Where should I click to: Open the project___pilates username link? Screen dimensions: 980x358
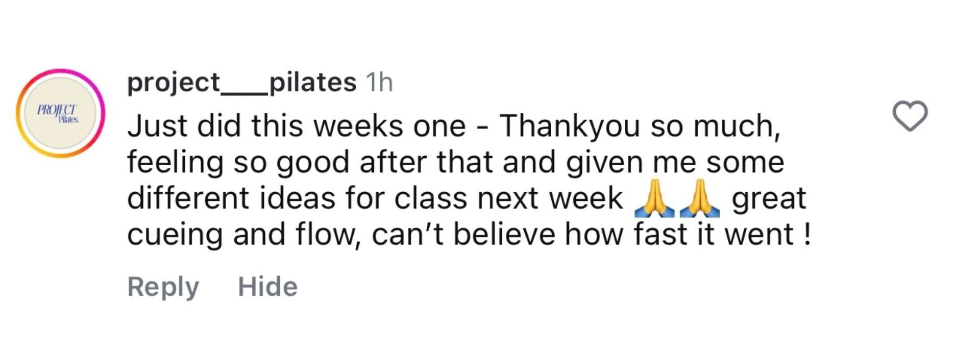(241, 82)
